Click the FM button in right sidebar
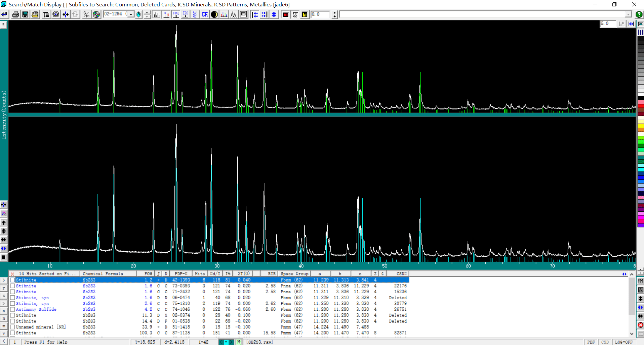This screenshot has height=345, width=644. click(x=641, y=281)
